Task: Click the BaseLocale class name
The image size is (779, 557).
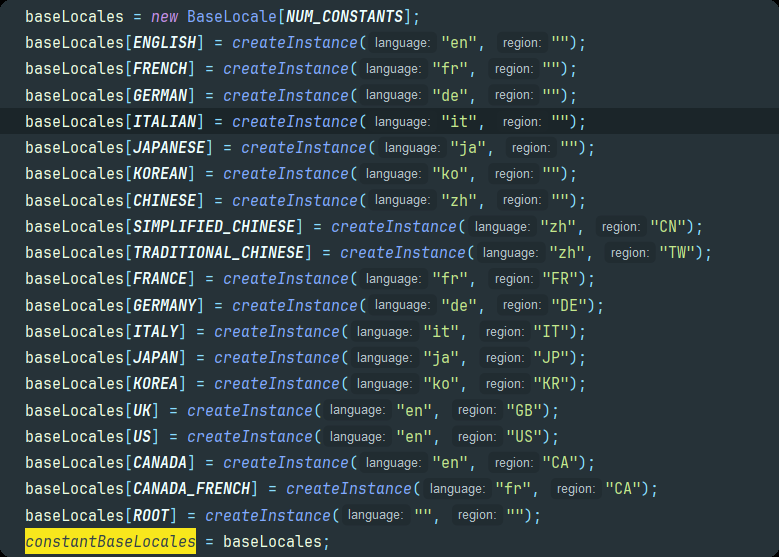Action: coord(232,16)
